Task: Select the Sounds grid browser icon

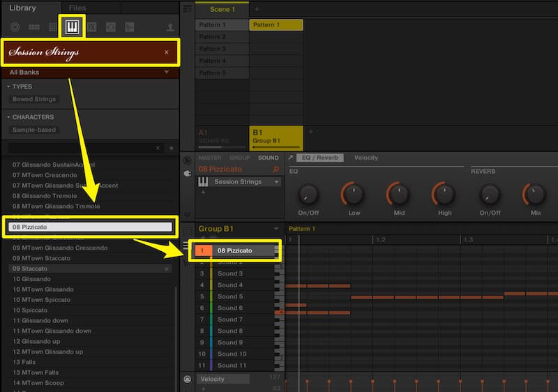Action: [53, 27]
